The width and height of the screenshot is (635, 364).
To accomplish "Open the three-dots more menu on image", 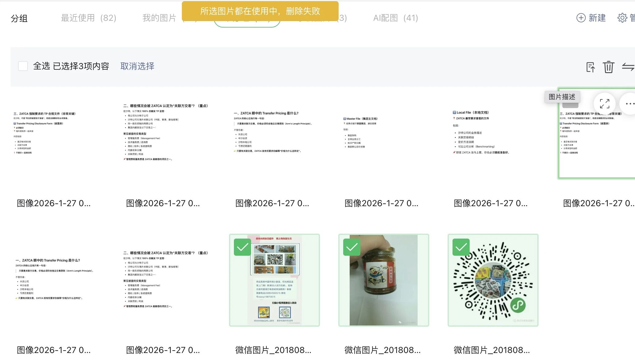I will (x=629, y=104).
